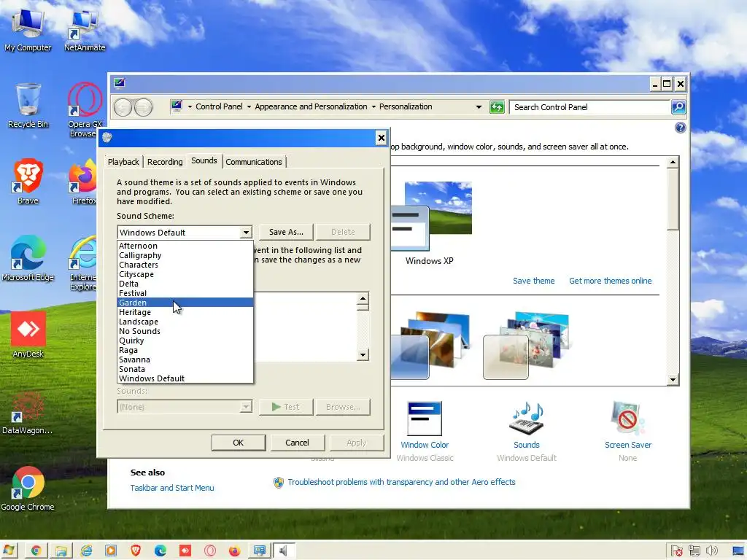
Task: Click the themes list scroll-down arrow
Action: (673, 379)
